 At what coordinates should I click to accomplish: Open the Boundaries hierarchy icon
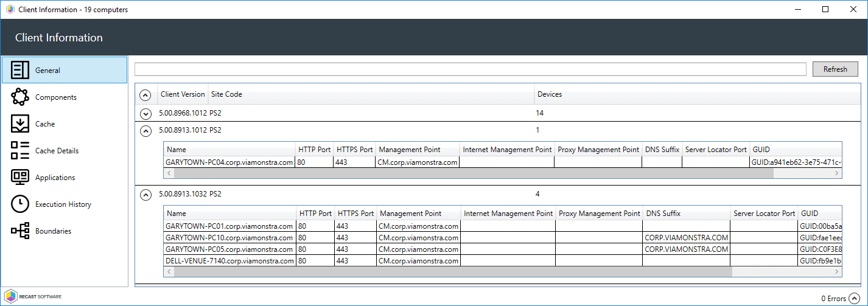(x=20, y=231)
